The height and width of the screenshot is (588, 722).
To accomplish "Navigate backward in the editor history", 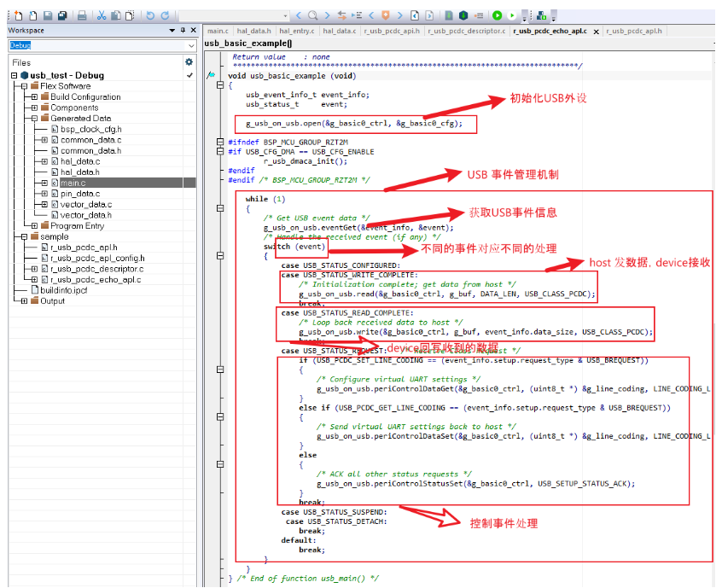I will 415,15.
